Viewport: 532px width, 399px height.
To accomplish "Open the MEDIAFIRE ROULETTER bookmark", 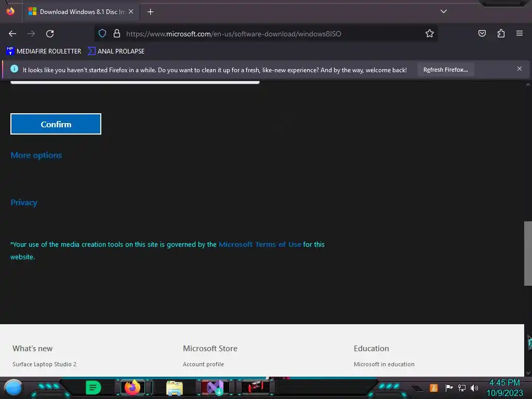I will (44, 51).
